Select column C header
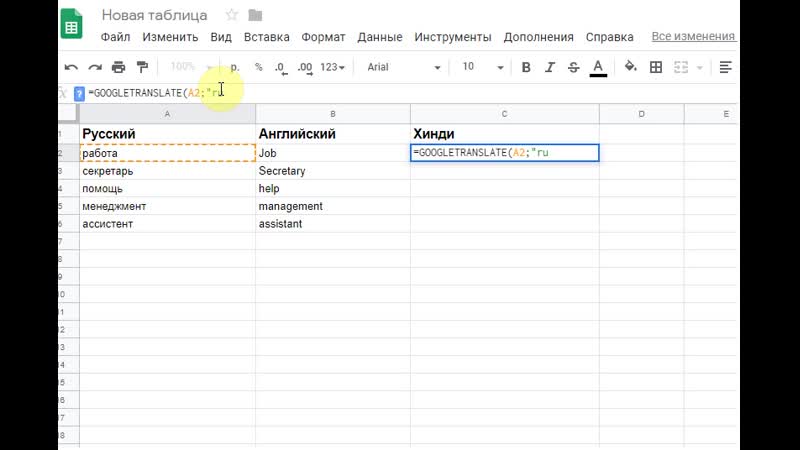Screen dimensions: 800x450 (505, 114)
